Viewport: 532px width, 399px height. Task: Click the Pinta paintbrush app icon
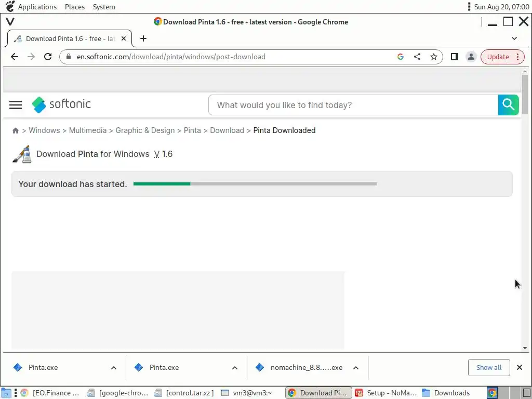click(22, 154)
